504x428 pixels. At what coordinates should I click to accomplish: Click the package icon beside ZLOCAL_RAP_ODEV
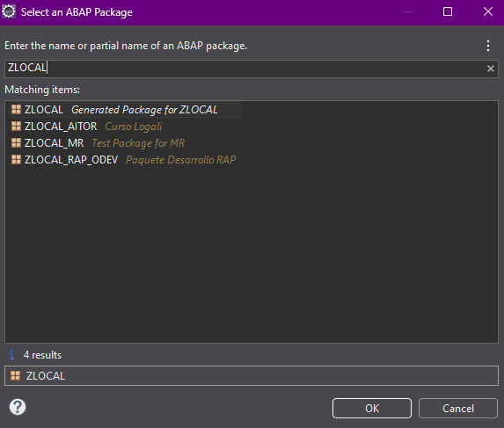(x=16, y=160)
